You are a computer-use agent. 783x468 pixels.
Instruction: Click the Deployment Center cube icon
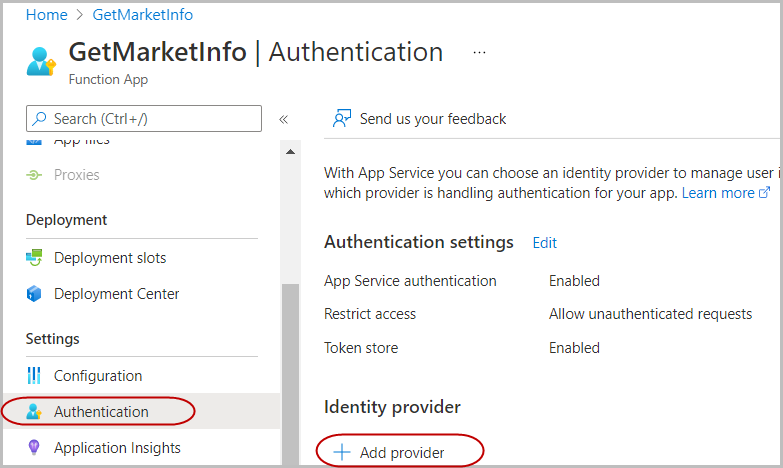pos(35,294)
